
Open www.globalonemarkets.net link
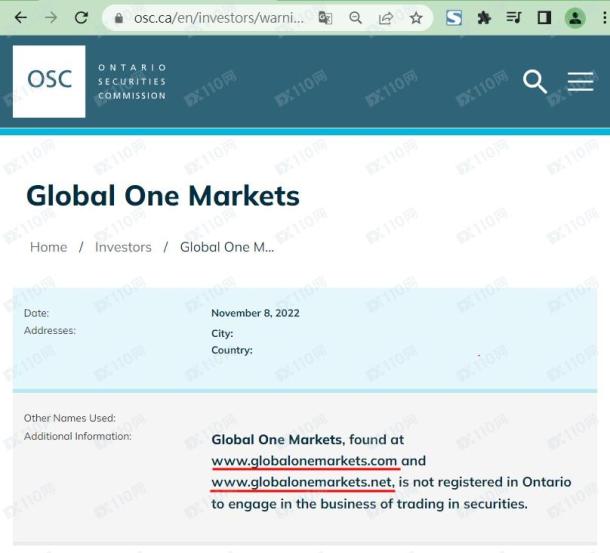(303, 482)
